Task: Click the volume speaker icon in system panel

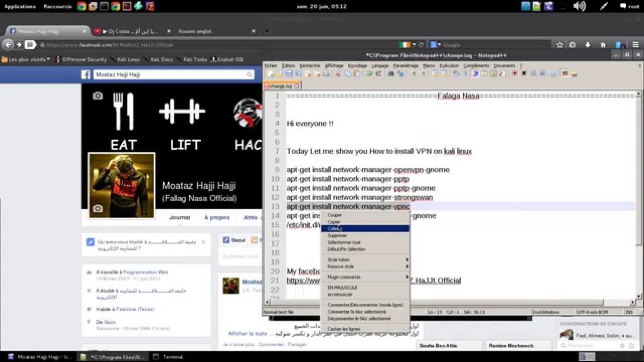Action: [580, 7]
